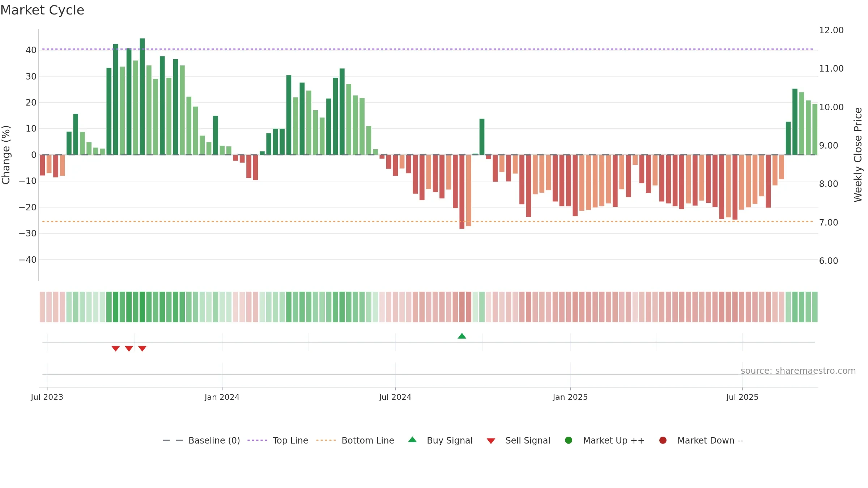Click the Jul 2025 axis label
The height and width of the screenshot is (488, 868).
(x=743, y=397)
